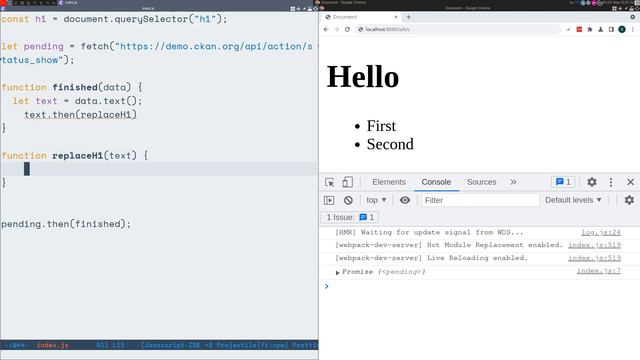Close the Document tab
Screen dimensions: 640x360
(x=396, y=17)
